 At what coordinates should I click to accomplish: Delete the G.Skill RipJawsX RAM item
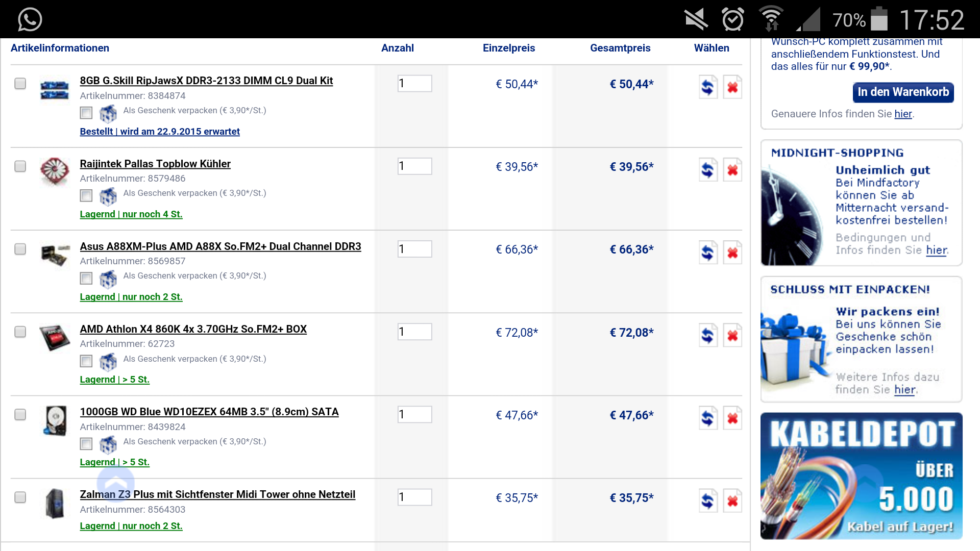[x=732, y=87]
